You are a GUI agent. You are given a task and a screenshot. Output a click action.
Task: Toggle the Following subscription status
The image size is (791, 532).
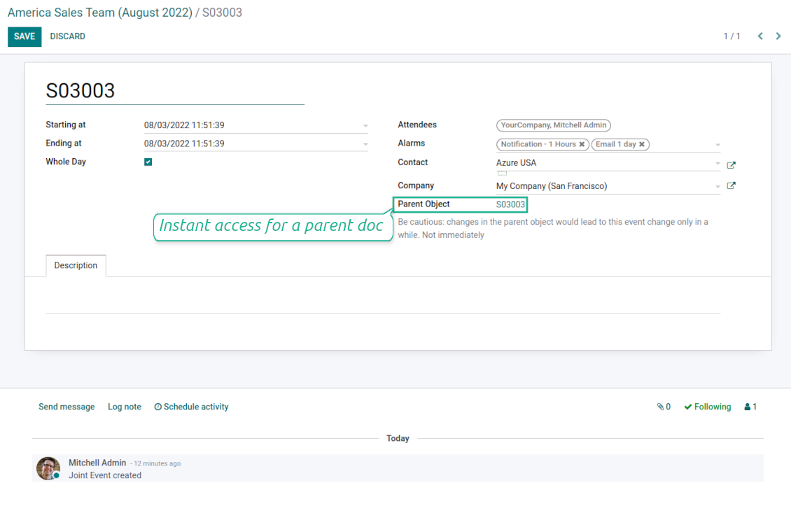coord(708,407)
